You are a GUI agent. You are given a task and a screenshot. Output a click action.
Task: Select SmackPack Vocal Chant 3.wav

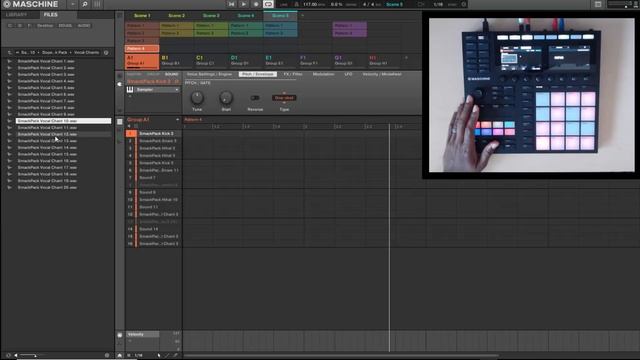[x=63, y=74]
